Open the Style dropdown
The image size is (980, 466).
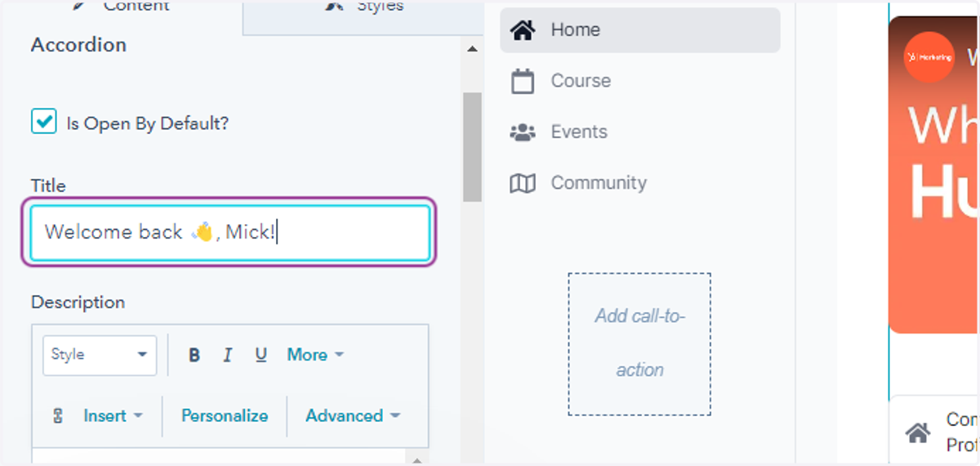click(100, 355)
